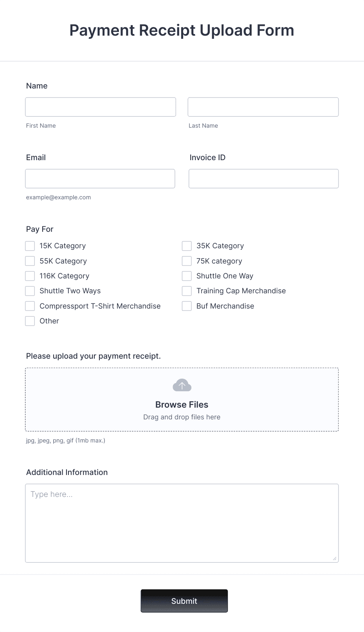Enable the 75K category option

[187, 261]
